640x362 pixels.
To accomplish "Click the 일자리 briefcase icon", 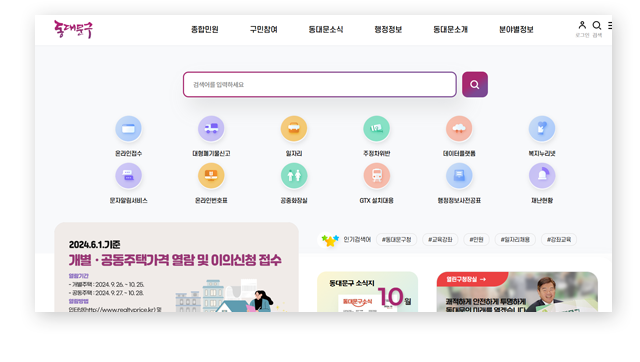I will pyautogui.click(x=294, y=129).
